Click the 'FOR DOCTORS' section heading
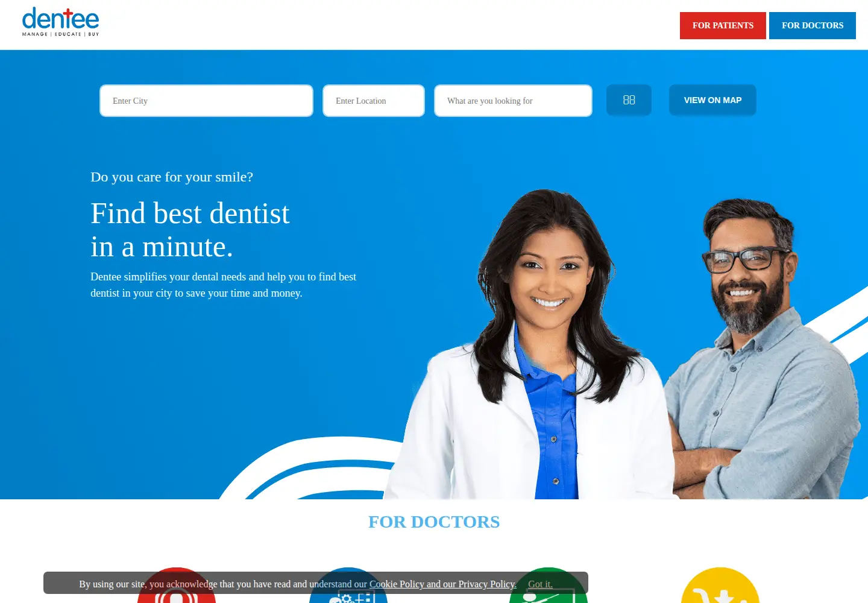This screenshot has height=603, width=868. pos(434,522)
